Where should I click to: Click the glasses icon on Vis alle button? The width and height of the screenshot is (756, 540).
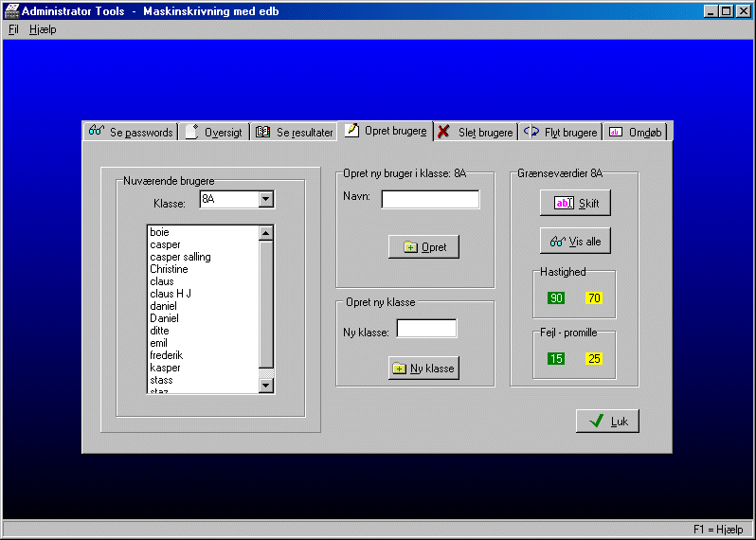558,241
